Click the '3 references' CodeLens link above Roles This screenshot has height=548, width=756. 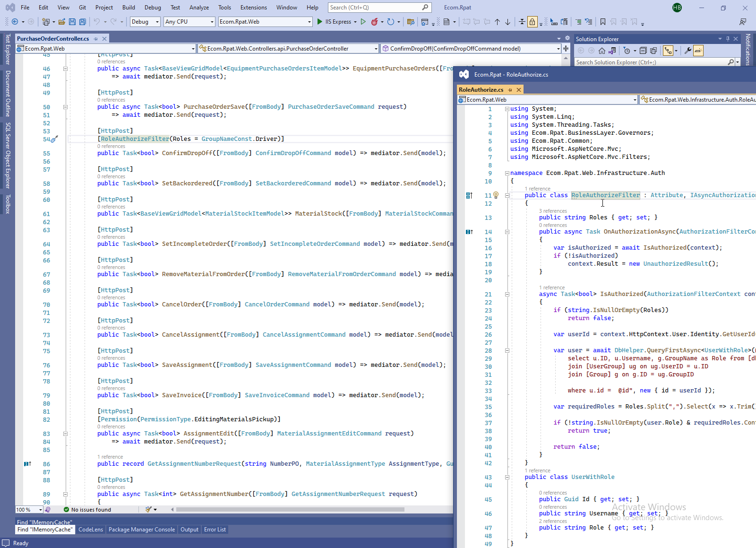click(553, 211)
